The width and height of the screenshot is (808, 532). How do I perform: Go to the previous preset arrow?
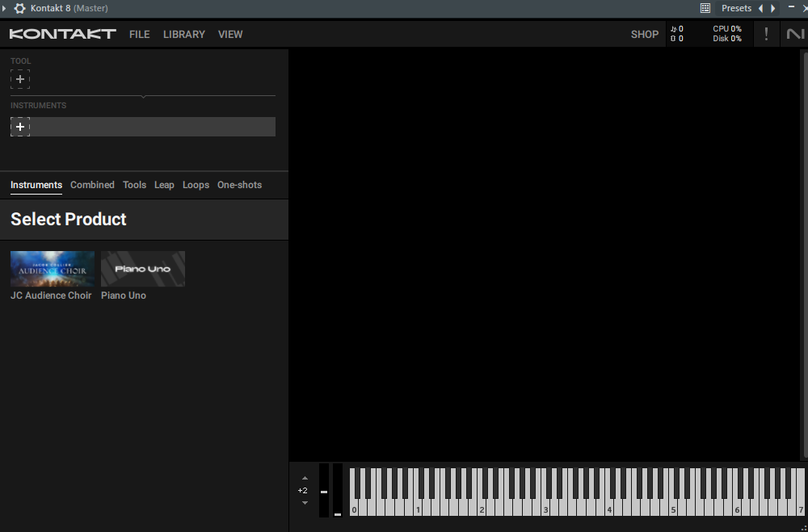tap(760, 8)
